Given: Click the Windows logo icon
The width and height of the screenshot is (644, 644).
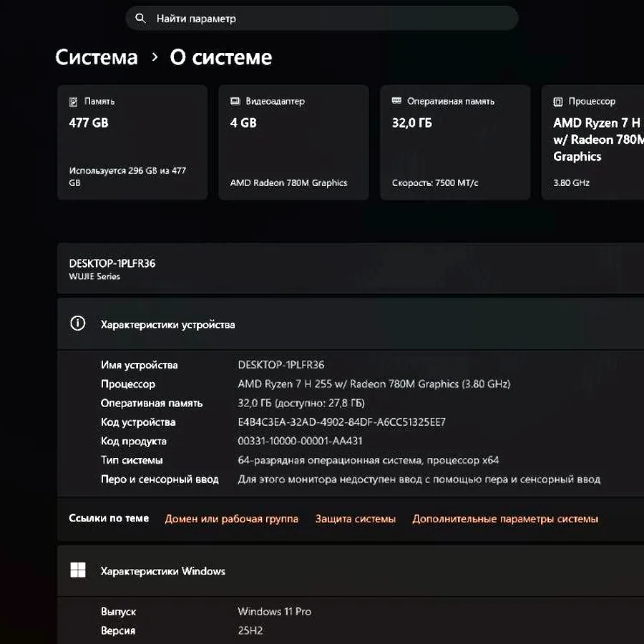Looking at the screenshot, I should click(77, 570).
